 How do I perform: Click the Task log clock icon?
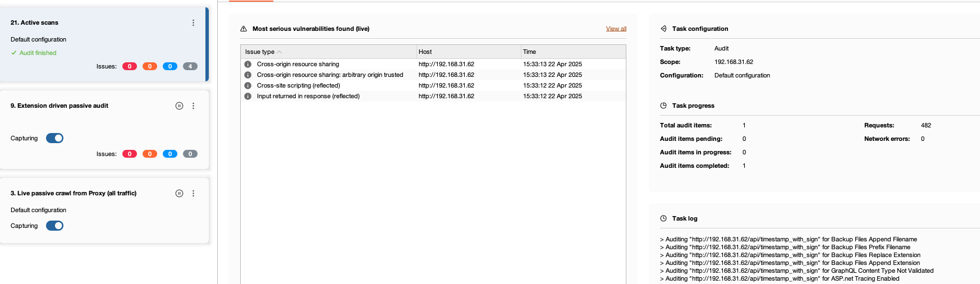[x=663, y=218]
